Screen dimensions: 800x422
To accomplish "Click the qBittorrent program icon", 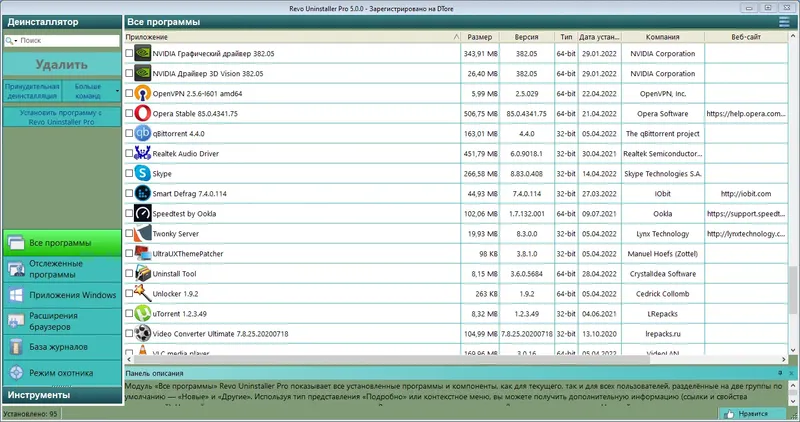I will pos(142,133).
